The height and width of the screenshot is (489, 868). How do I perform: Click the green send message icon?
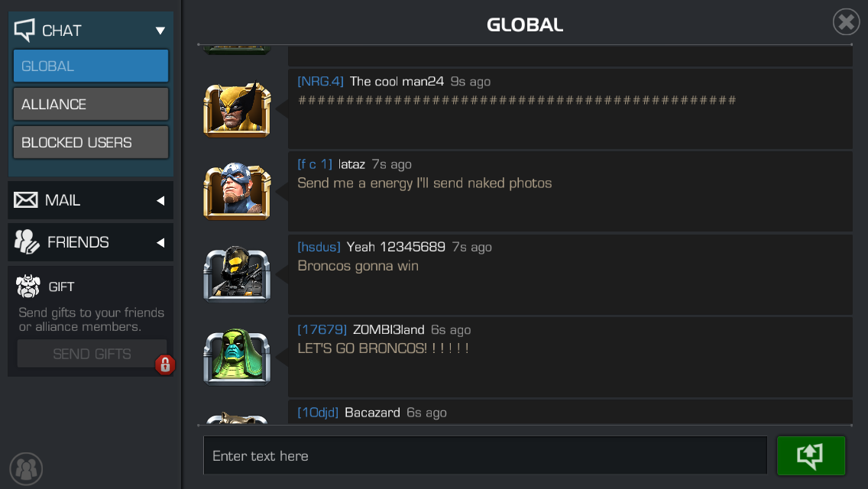click(x=811, y=455)
